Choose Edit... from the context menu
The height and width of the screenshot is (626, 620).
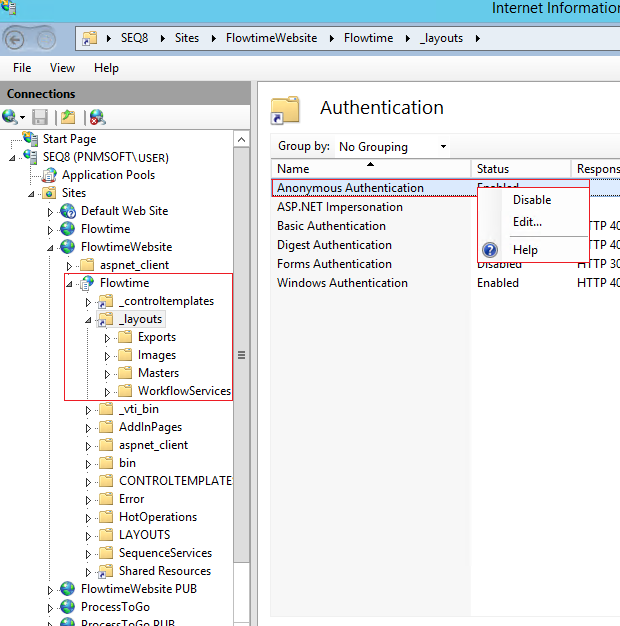[x=527, y=222]
